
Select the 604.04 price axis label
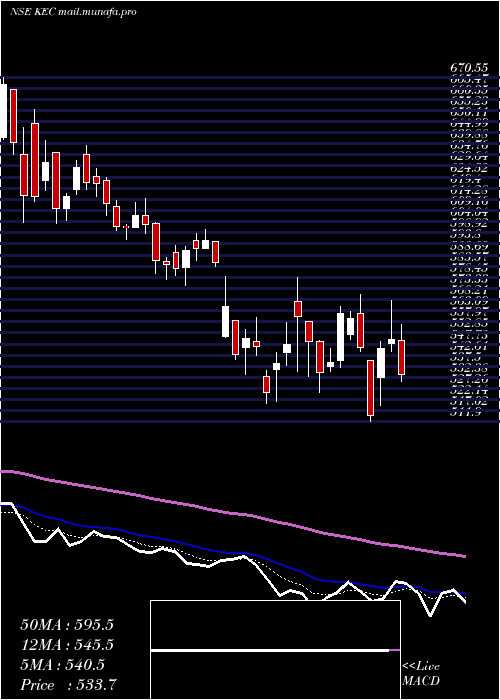pyautogui.click(x=469, y=213)
